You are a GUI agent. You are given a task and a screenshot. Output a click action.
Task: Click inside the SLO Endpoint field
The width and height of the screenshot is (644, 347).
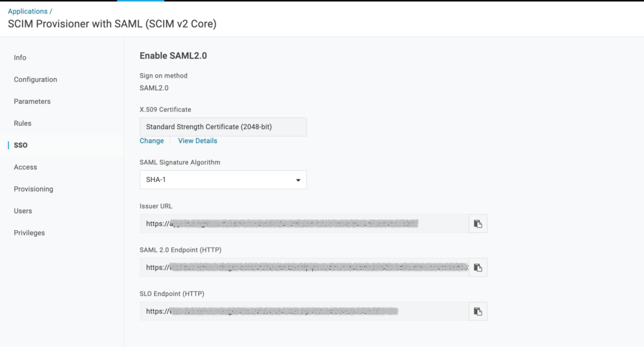click(x=304, y=311)
